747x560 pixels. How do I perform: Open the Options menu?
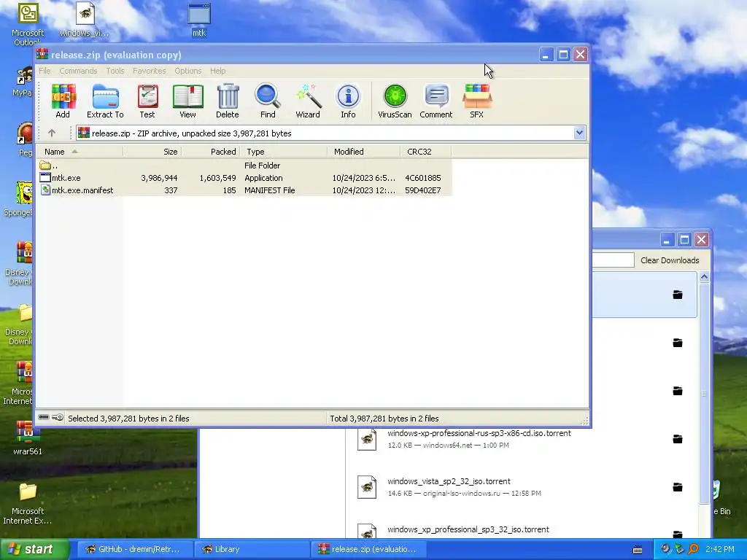coord(187,71)
